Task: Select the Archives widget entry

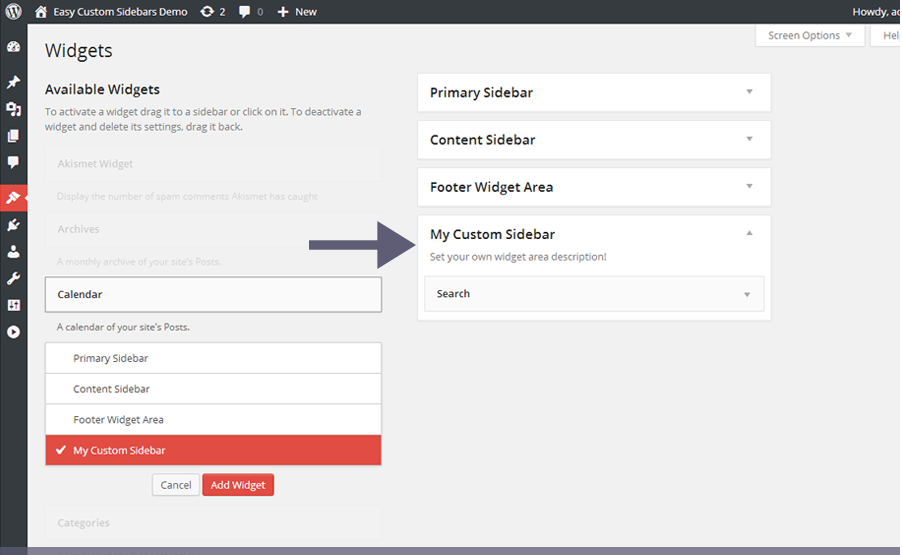Action: [213, 229]
